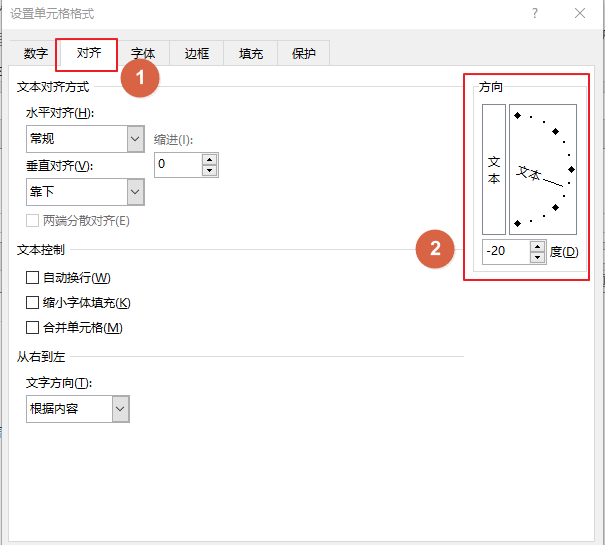The image size is (605, 545).
Task: Select the vertical 文本 orientation box
Action: (494, 168)
